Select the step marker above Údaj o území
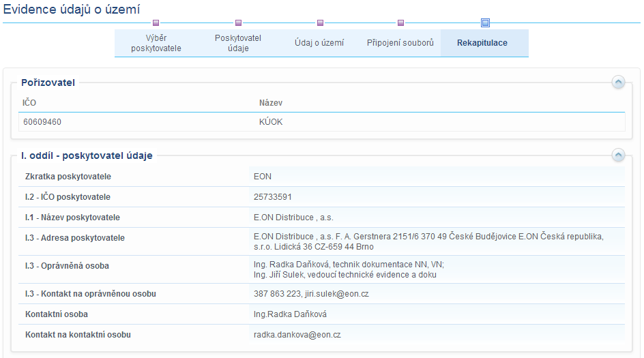644x358 pixels. pyautogui.click(x=320, y=23)
